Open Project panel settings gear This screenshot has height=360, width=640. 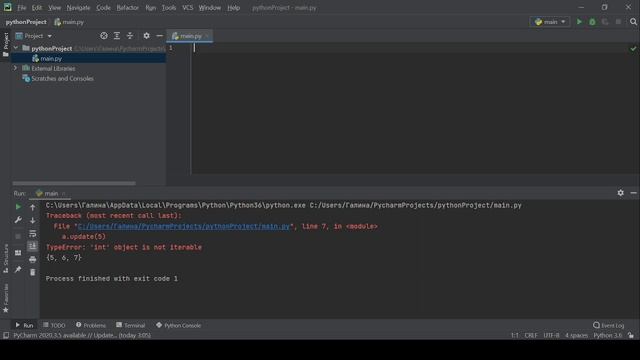(x=147, y=36)
